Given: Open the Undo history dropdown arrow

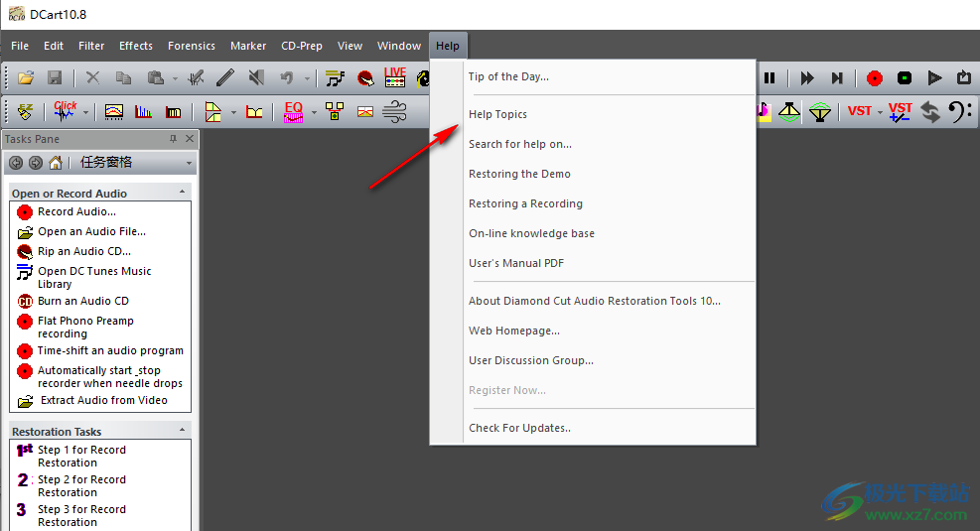Looking at the screenshot, I should 307,78.
